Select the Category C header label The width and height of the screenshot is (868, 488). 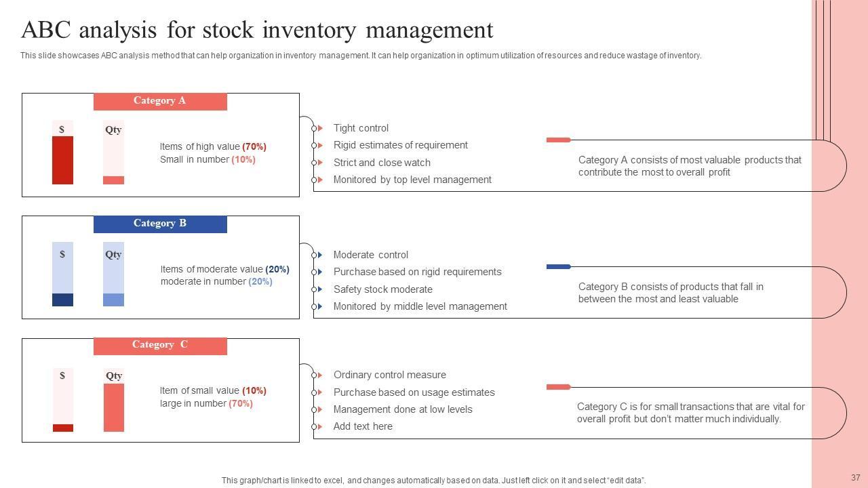pyautogui.click(x=160, y=345)
